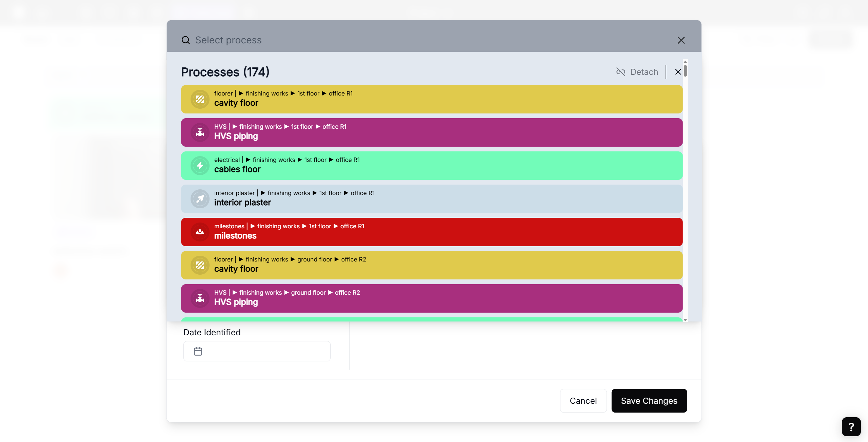Close the Processes list panel
Screen dimensions: 868x442
(678, 72)
